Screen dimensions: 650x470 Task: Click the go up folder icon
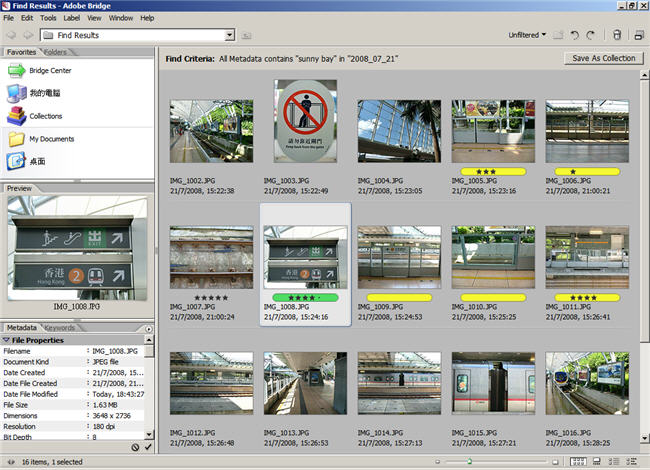[245, 36]
